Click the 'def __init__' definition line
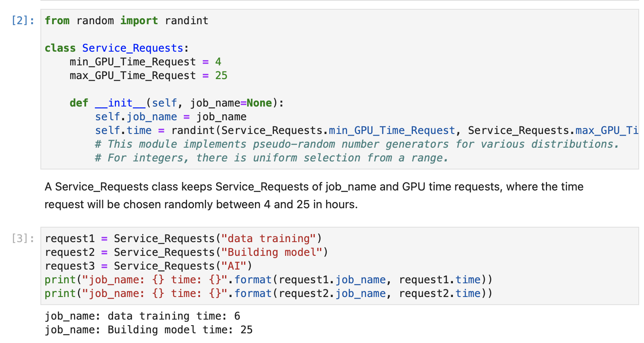 177,103
